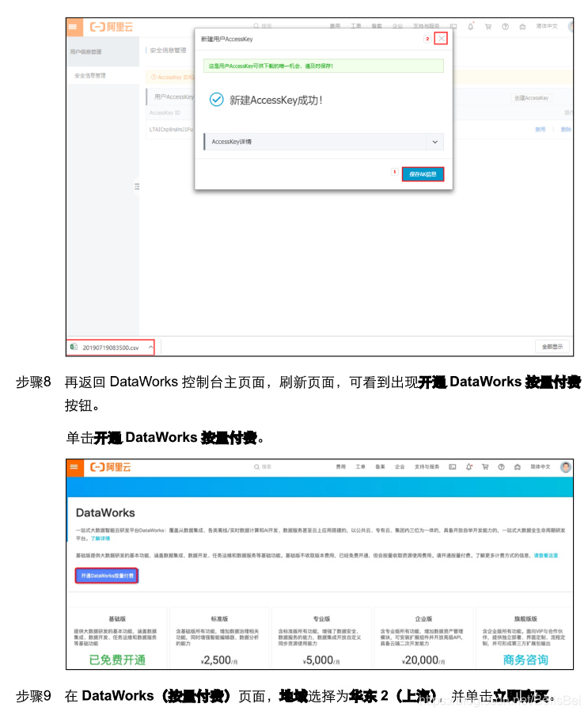The width and height of the screenshot is (588, 715).
Task: Click the search box in lower DataWorks screenshot
Action: point(263,467)
